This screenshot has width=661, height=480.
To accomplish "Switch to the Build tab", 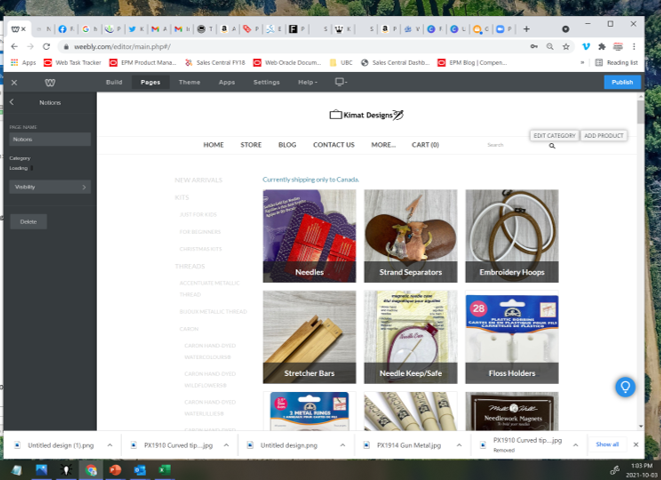I will click(x=114, y=82).
